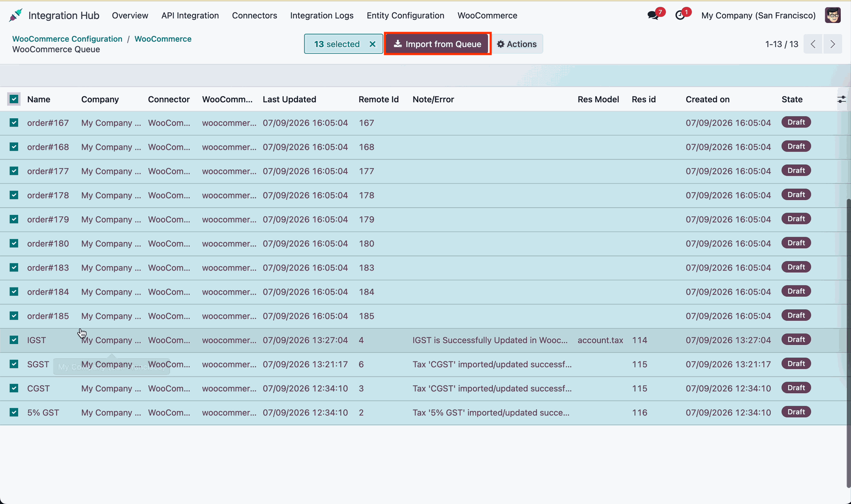This screenshot has height=504, width=851.
Task: Open the discuss messages chat icon
Action: (x=653, y=16)
